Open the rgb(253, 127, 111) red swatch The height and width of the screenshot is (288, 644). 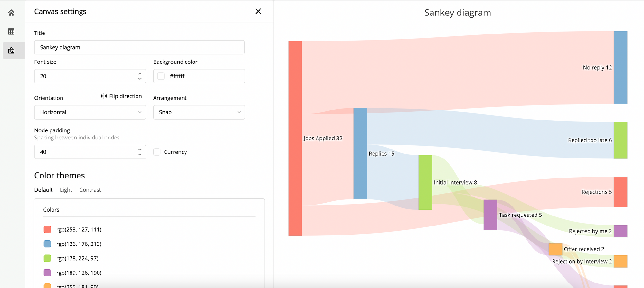point(47,229)
